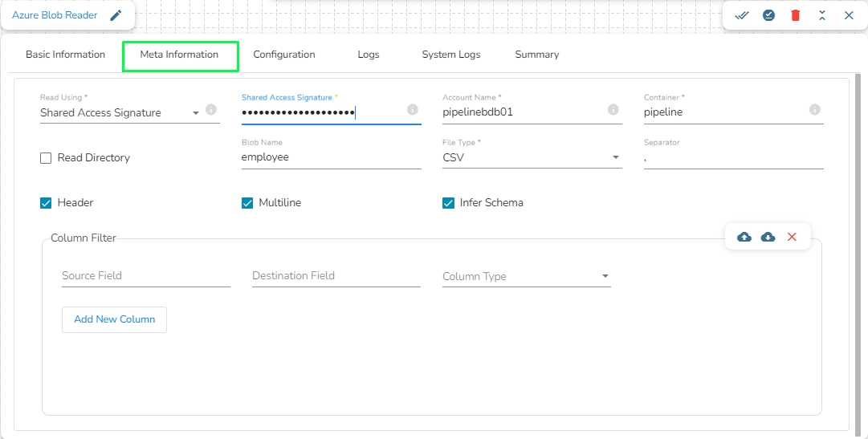Click the cloud upload icon in Column Filter

744,237
